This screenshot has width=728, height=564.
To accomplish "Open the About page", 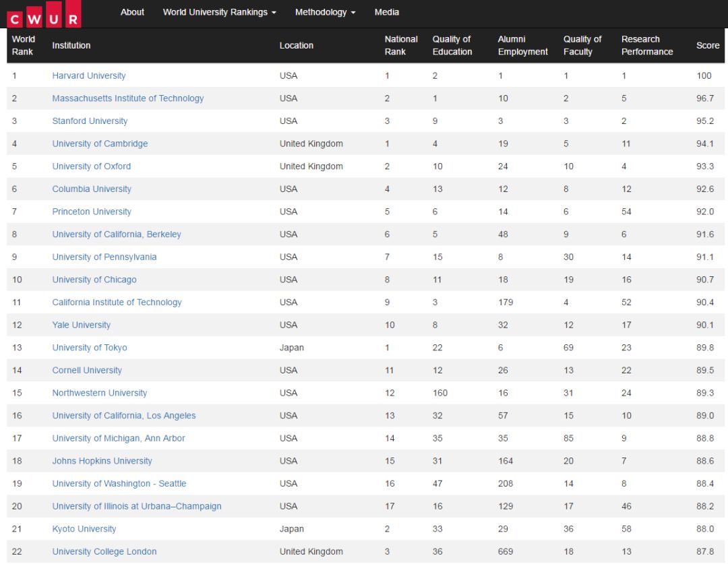I will 132,12.
